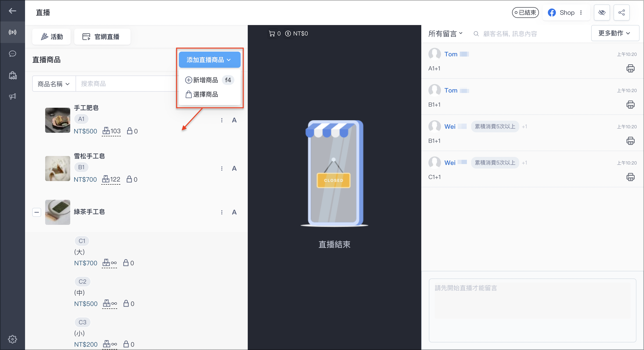Open Shop three-dot options menu
This screenshot has width=644, height=350.
(581, 13)
